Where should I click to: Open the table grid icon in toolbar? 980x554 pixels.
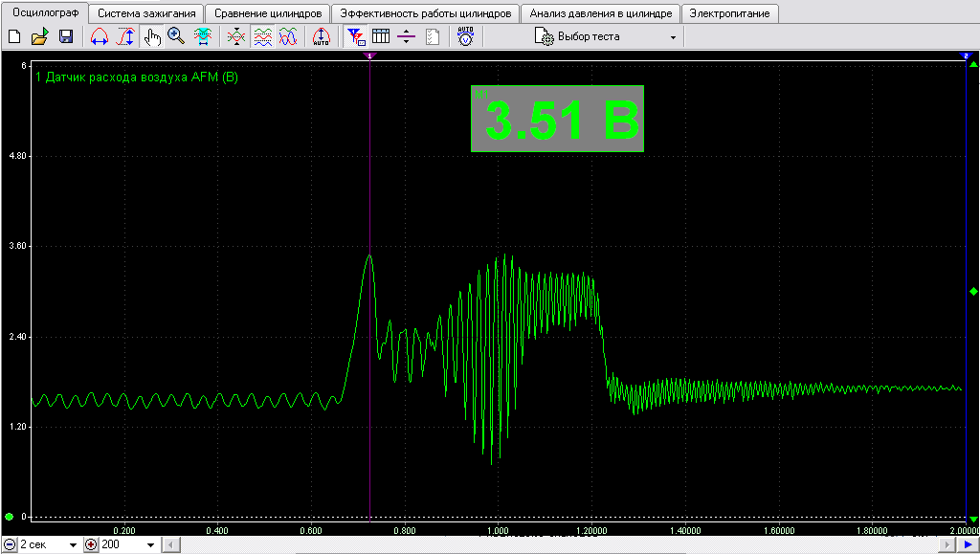click(381, 37)
